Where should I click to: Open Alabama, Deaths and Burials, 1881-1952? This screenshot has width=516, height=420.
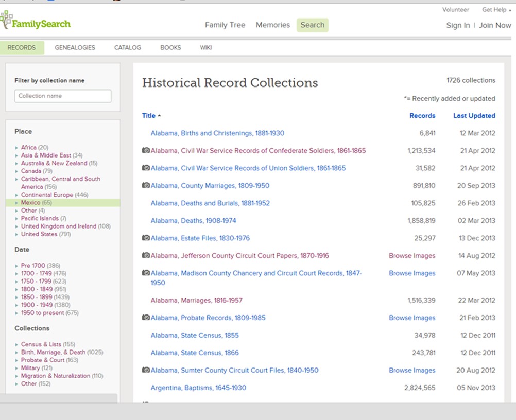point(210,203)
